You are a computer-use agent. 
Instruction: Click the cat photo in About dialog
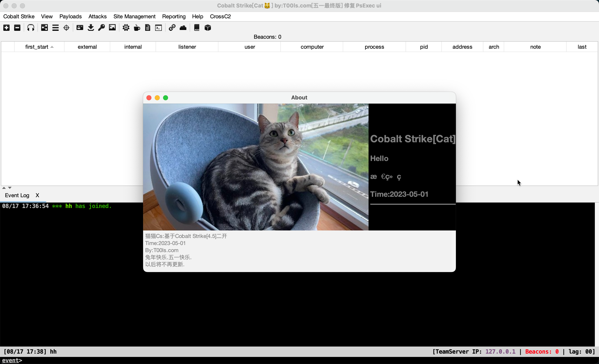pyautogui.click(x=256, y=167)
